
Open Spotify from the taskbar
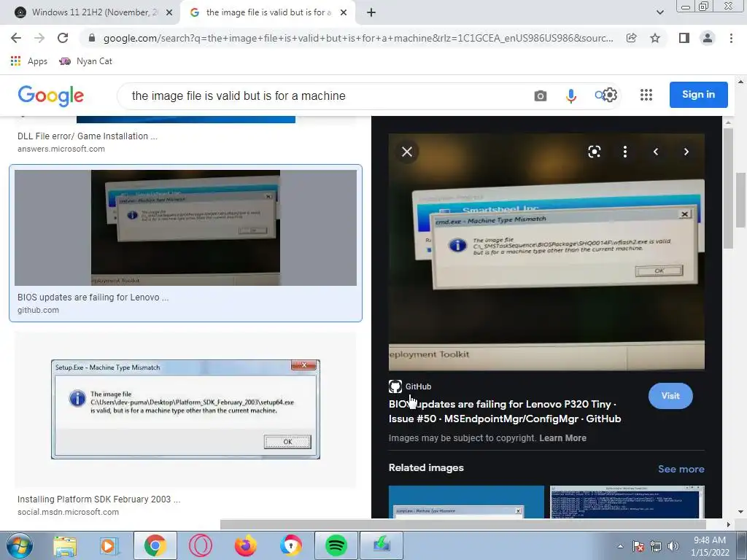tap(336, 545)
